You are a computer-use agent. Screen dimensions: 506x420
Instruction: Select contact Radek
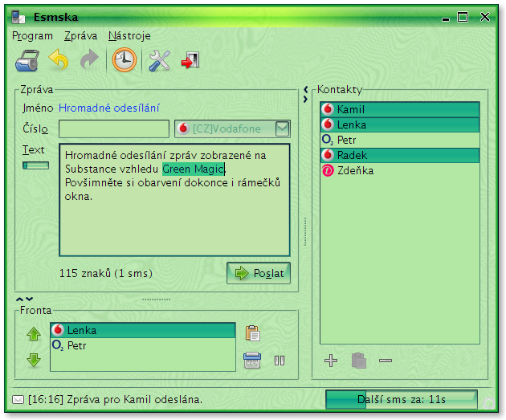[400, 155]
